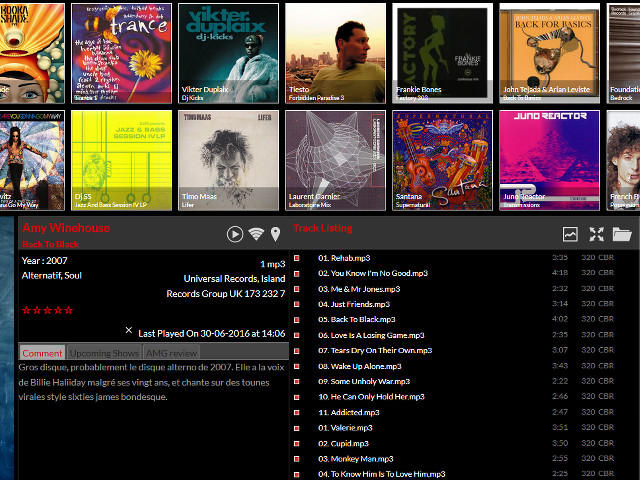Screen dimensions: 640x480
Task: Click the Amy Winehouse artist name
Action: click(66, 228)
